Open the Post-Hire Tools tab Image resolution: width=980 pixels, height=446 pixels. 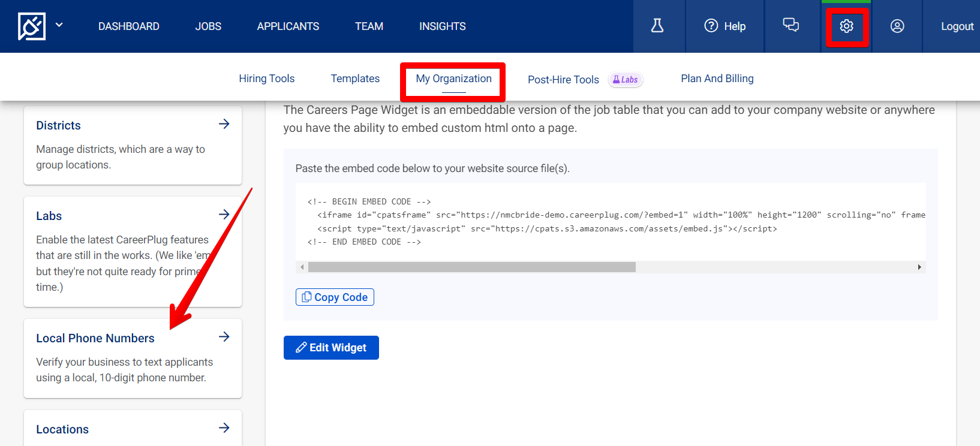563,80
